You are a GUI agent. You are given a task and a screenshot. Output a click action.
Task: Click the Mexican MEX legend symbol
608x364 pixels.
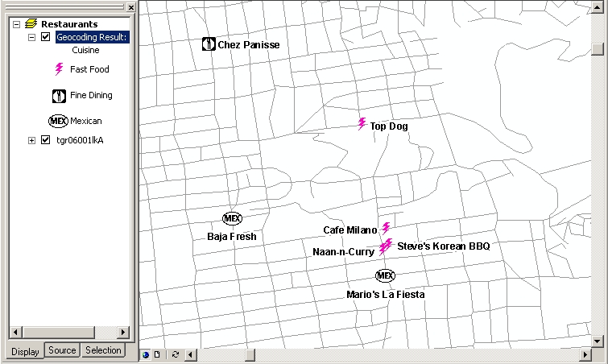tap(58, 121)
